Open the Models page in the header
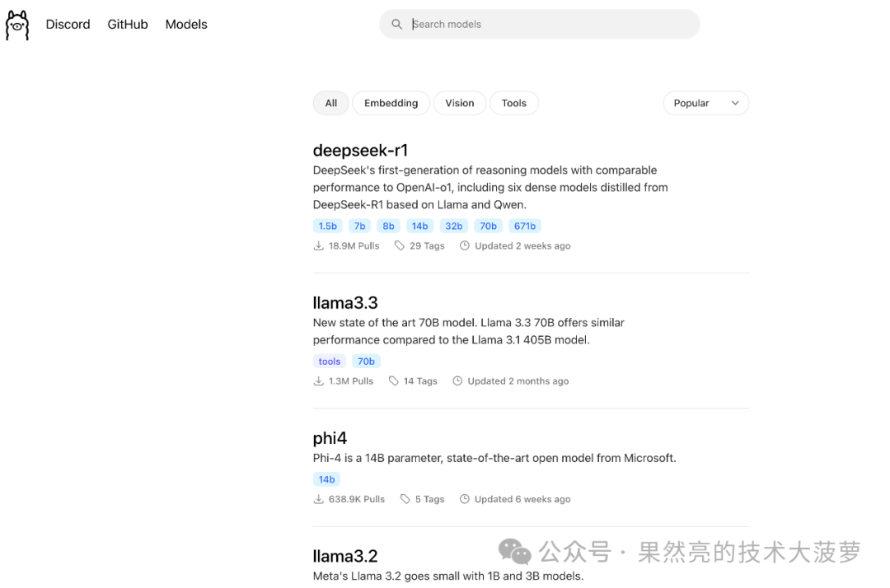Screen dimensions: 890x588 [186, 25]
